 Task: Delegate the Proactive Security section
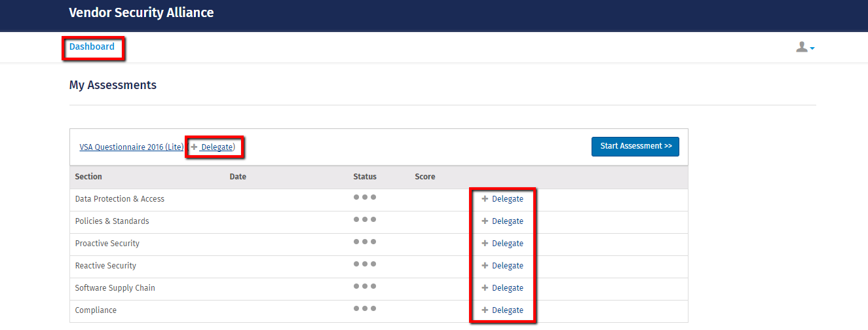502,244
